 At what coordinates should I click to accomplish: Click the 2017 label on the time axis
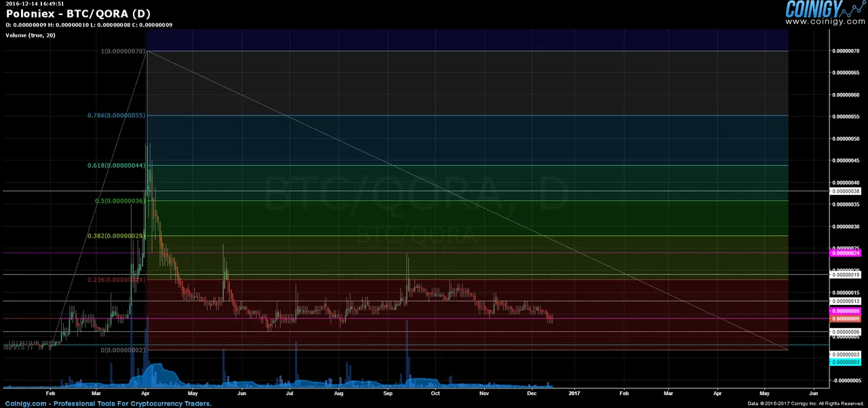click(574, 393)
